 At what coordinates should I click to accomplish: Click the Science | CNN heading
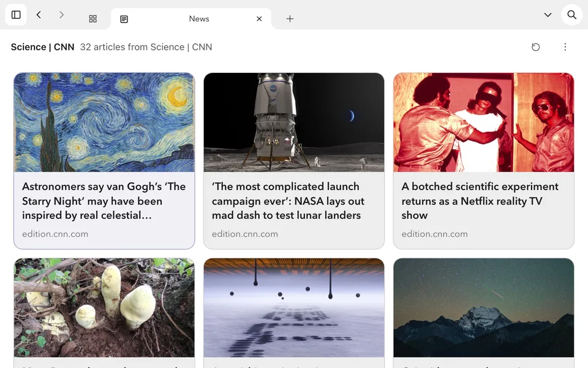pyautogui.click(x=42, y=47)
